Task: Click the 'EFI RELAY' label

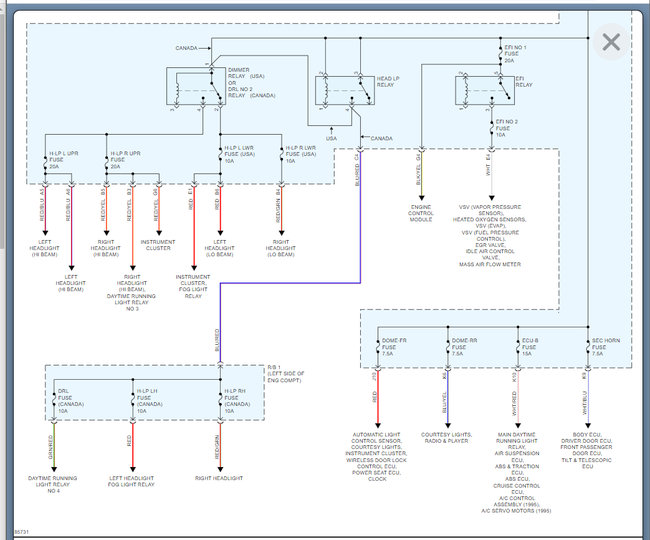Action: pos(524,82)
